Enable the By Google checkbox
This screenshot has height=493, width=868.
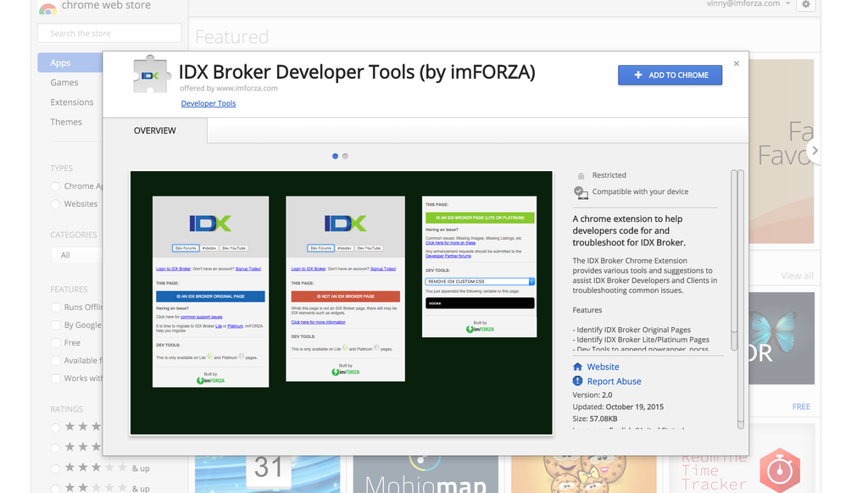click(x=55, y=325)
